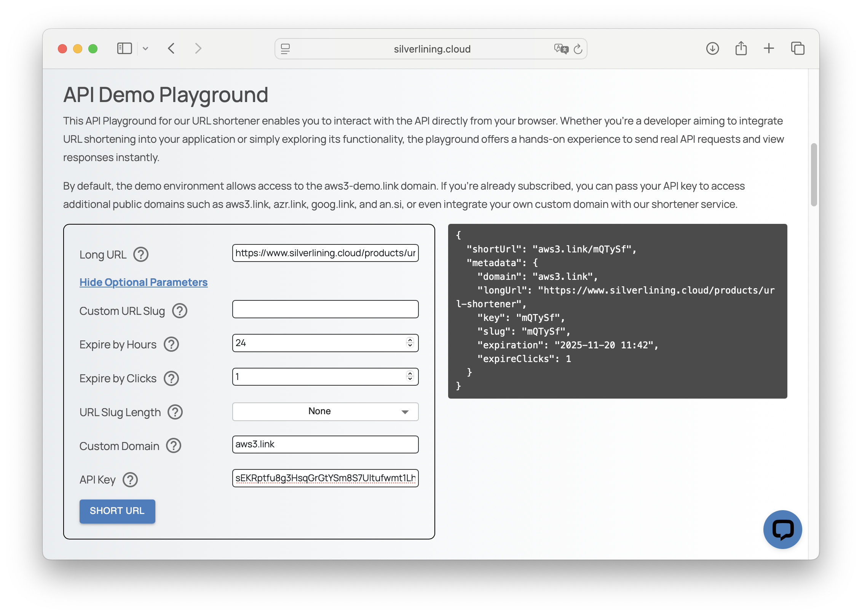
Task: Open tab overview in Safari
Action: (x=798, y=48)
